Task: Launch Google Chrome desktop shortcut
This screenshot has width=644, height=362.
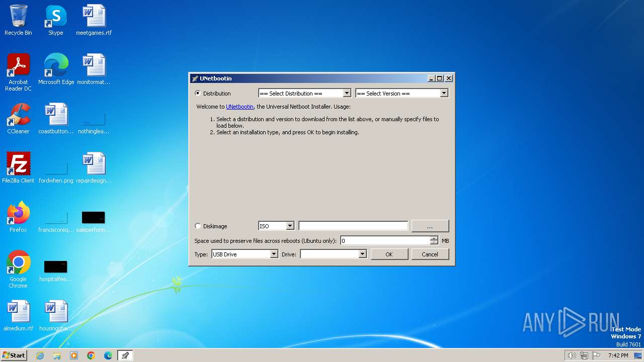Action: (x=18, y=269)
